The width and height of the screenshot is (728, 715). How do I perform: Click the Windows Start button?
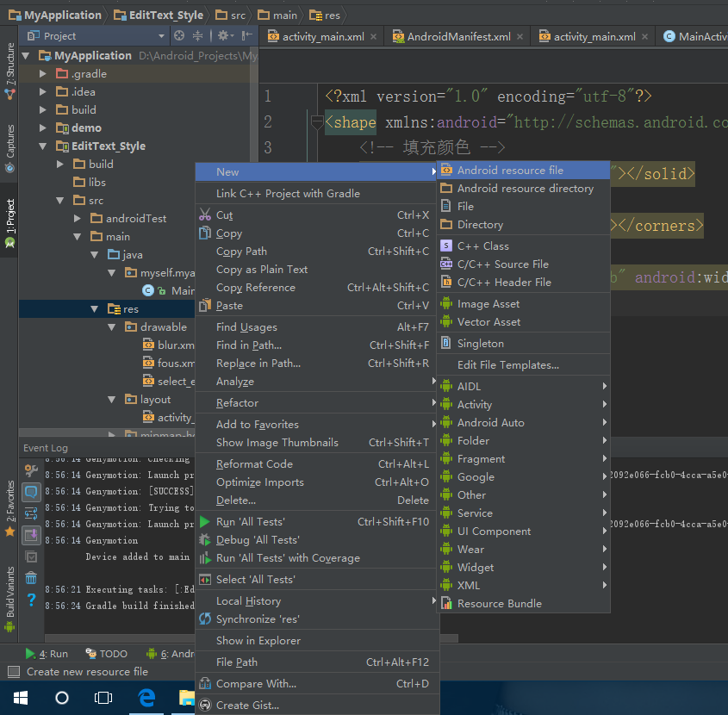click(x=19, y=698)
